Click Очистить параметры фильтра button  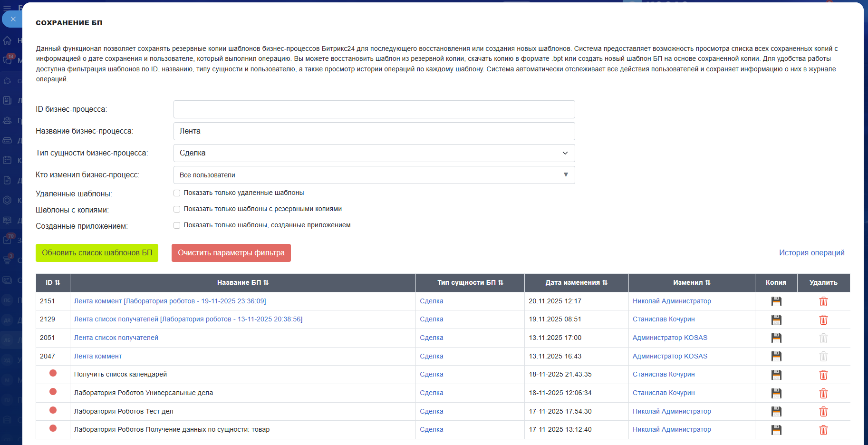(x=231, y=253)
